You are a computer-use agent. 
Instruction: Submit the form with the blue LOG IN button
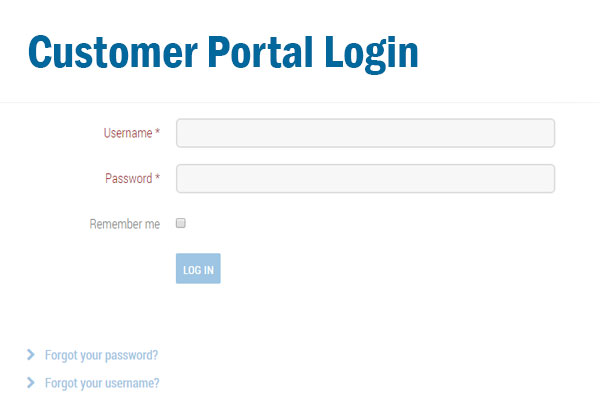pos(198,268)
